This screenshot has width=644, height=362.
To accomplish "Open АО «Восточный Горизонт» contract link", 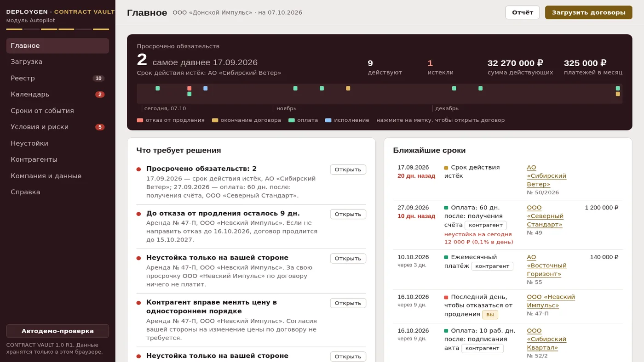I will click(x=546, y=266).
